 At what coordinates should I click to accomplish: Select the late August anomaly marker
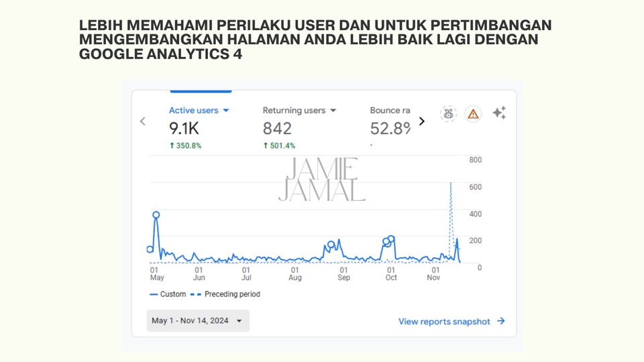331,244
